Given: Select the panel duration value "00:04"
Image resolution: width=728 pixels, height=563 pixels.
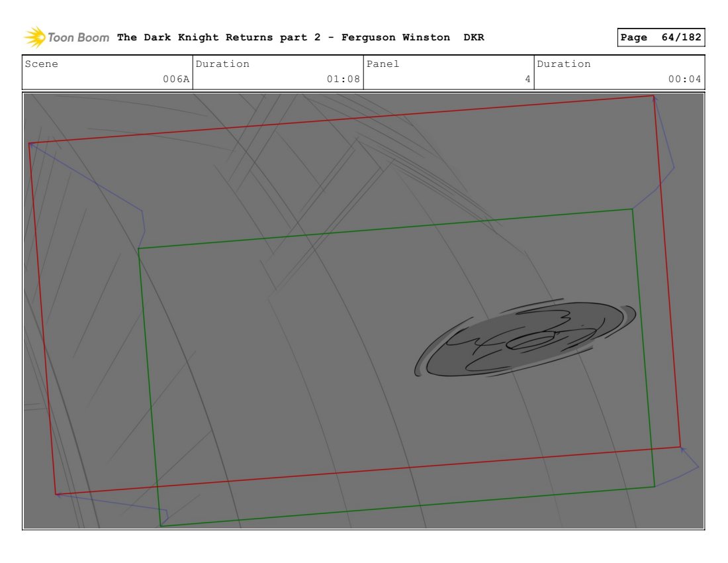Looking at the screenshot, I should point(684,79).
